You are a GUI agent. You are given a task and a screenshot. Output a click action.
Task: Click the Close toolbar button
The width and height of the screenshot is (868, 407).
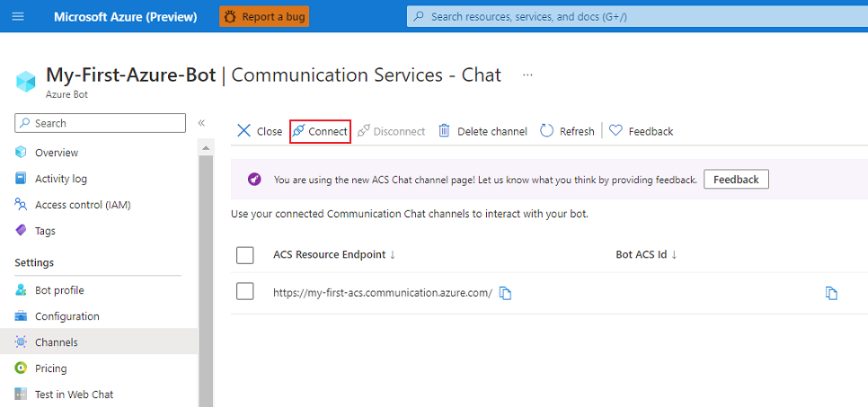tap(260, 131)
